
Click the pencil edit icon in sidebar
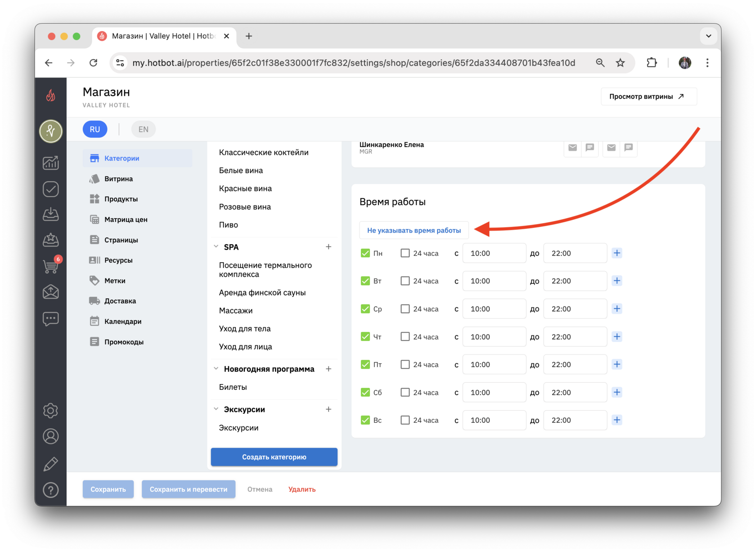click(x=51, y=464)
